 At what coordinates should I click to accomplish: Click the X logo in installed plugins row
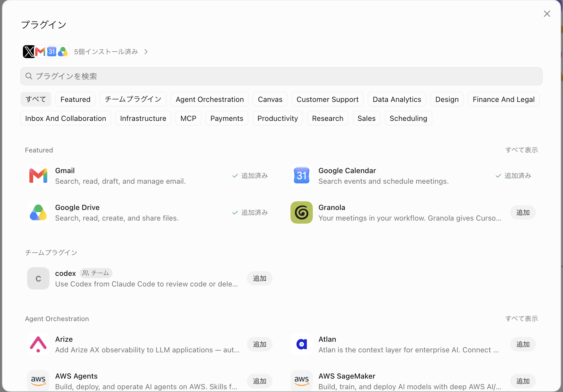(29, 52)
